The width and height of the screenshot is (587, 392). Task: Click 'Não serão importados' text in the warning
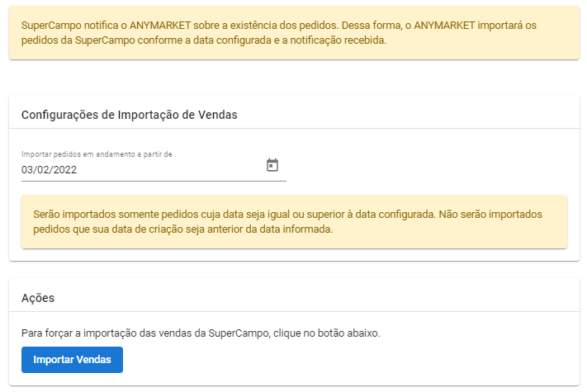click(490, 215)
